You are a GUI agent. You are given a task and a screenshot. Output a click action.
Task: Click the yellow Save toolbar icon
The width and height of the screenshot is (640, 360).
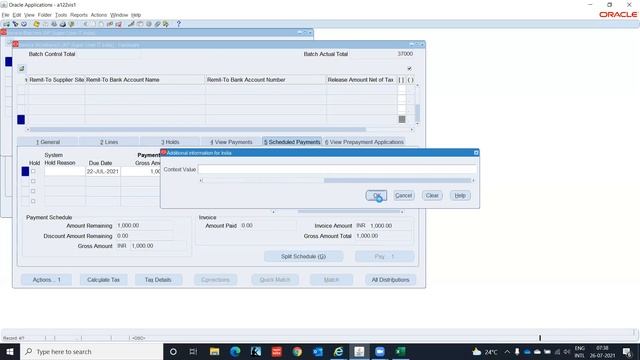pyautogui.click(x=36, y=24)
